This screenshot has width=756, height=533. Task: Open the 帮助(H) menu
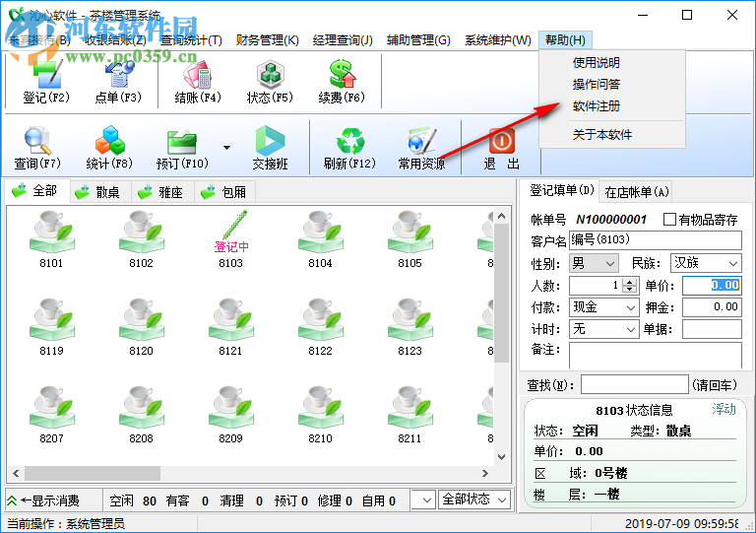(x=565, y=40)
